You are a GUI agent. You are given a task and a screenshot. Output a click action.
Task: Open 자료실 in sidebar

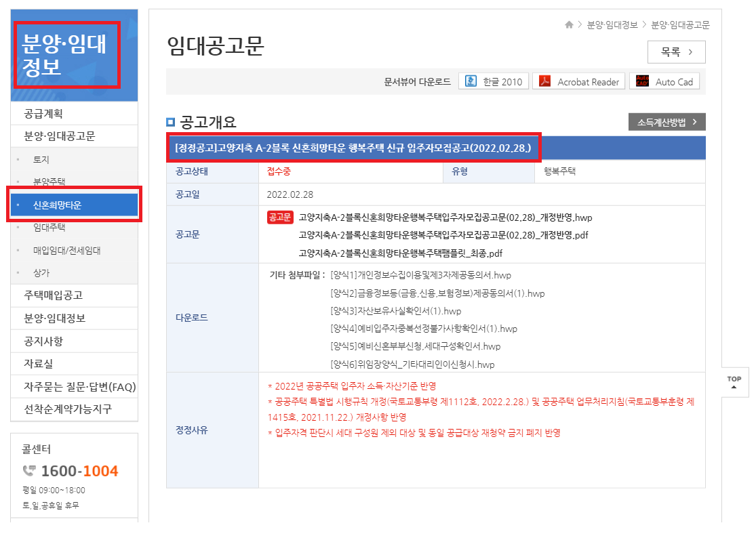point(75,364)
